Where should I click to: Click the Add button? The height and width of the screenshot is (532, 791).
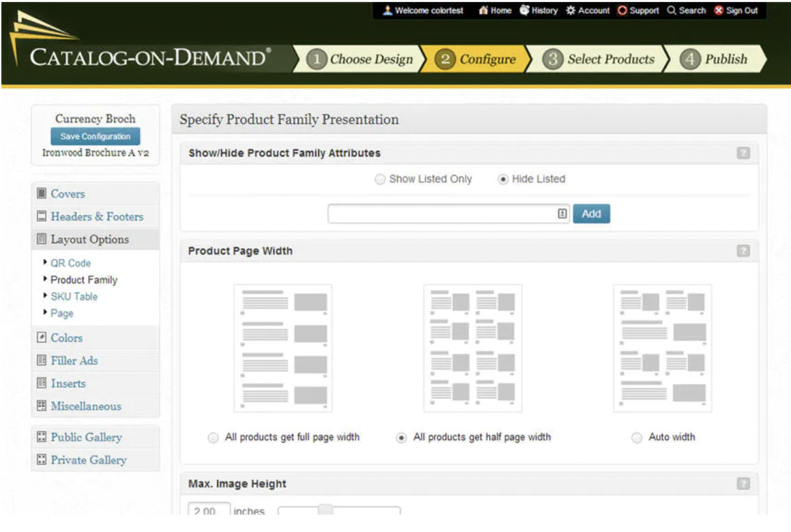(592, 214)
